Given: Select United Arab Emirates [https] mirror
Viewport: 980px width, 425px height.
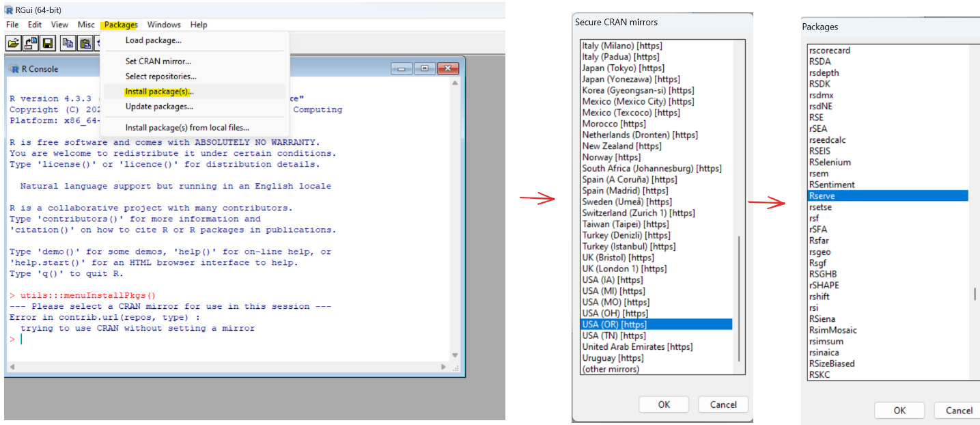Looking at the screenshot, I should pos(656,346).
